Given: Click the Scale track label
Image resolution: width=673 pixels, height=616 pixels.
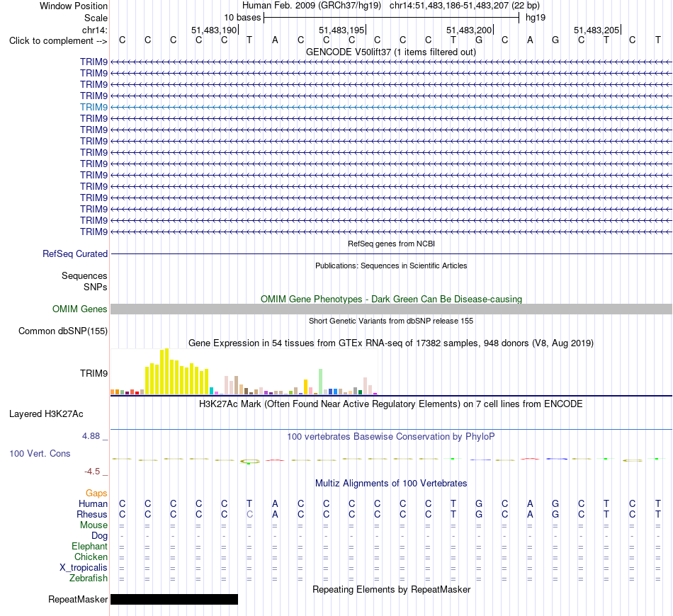Looking at the screenshot, I should (x=96, y=18).
